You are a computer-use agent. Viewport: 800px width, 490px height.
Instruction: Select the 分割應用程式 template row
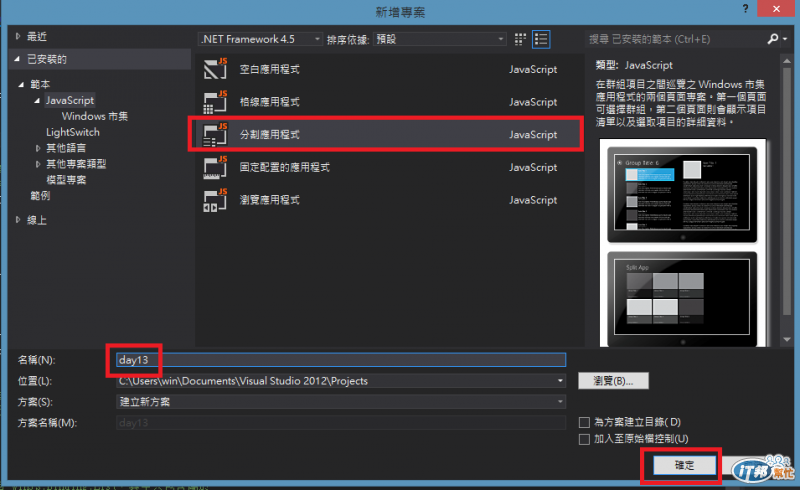(x=389, y=134)
